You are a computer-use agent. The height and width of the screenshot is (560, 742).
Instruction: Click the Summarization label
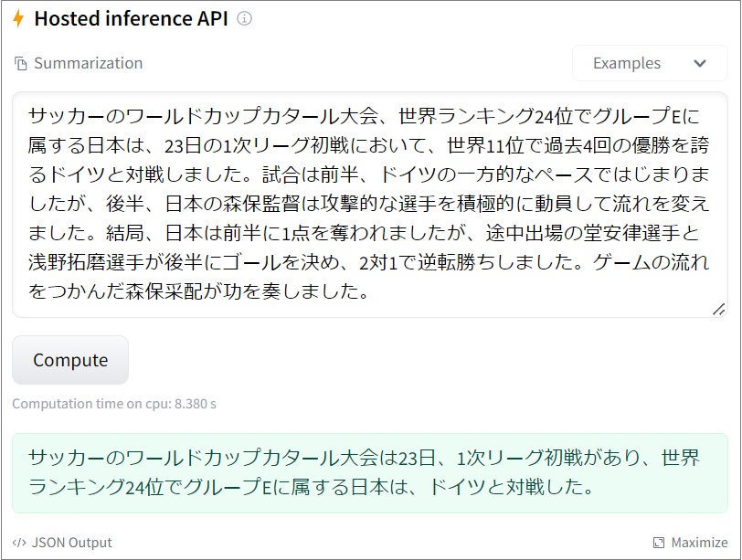(88, 63)
